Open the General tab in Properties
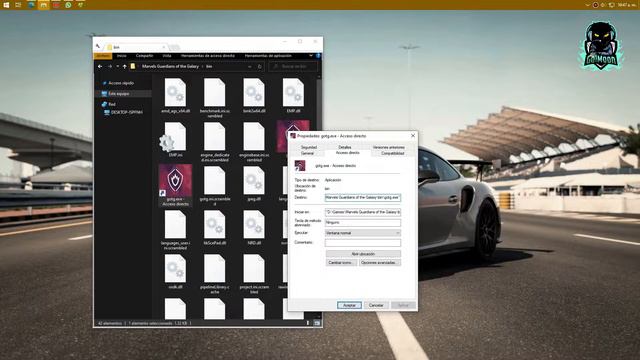The width and height of the screenshot is (640, 360). 307,153
